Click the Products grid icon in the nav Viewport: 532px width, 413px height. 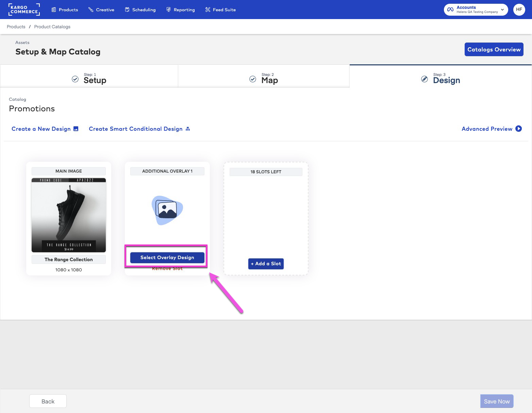53,10
